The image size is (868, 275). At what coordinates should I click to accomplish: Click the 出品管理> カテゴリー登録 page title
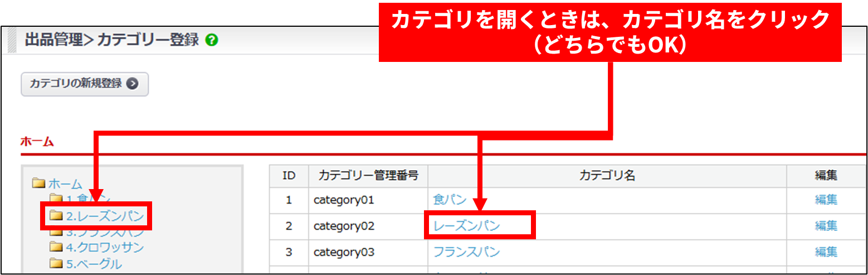click(x=111, y=40)
